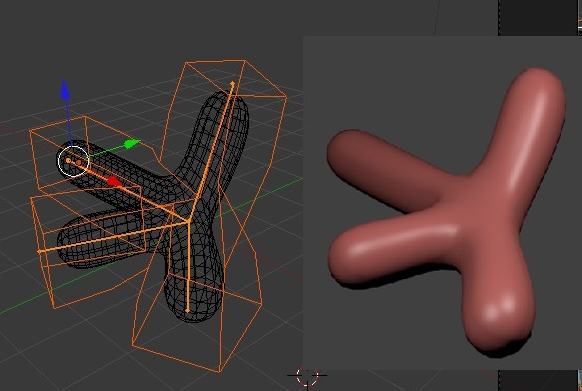Select the orange endpoint at the bottom arm tip
Image resolution: width=582 pixels, height=391 pixels.
187,310
